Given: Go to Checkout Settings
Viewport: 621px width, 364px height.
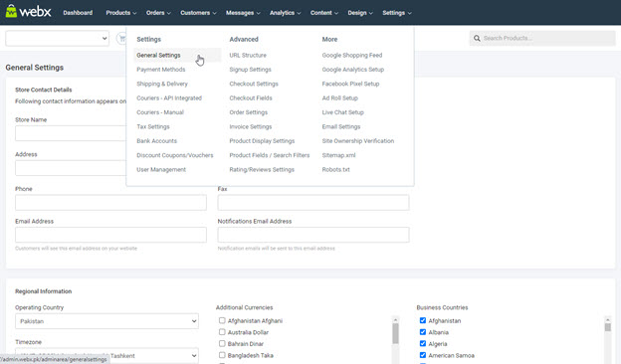Looking at the screenshot, I should click(x=254, y=84).
